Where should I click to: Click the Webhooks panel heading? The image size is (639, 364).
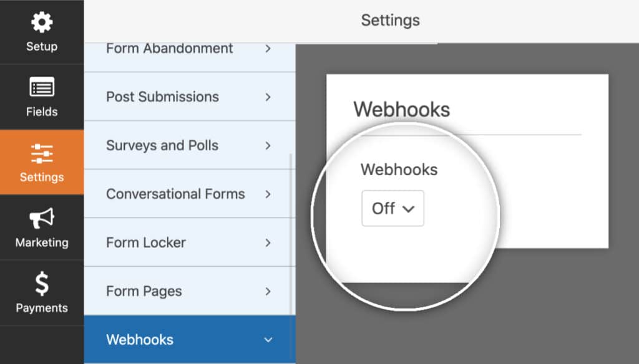[x=402, y=109]
